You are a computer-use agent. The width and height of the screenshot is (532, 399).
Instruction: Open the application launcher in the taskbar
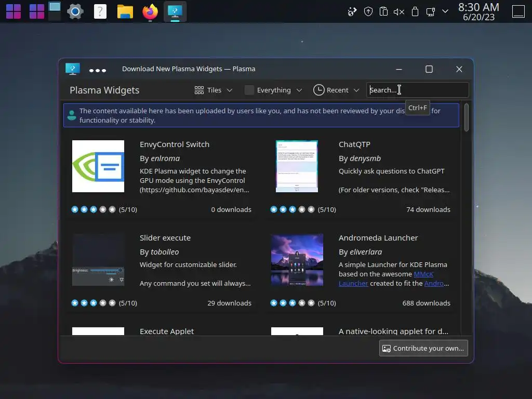coord(14,11)
